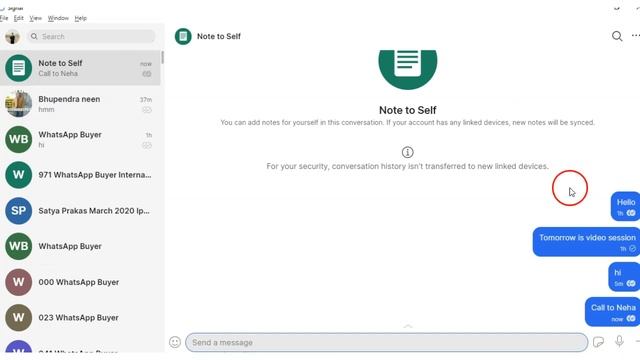
Task: Click your profile avatar beside the search box
Action: pos(12,37)
